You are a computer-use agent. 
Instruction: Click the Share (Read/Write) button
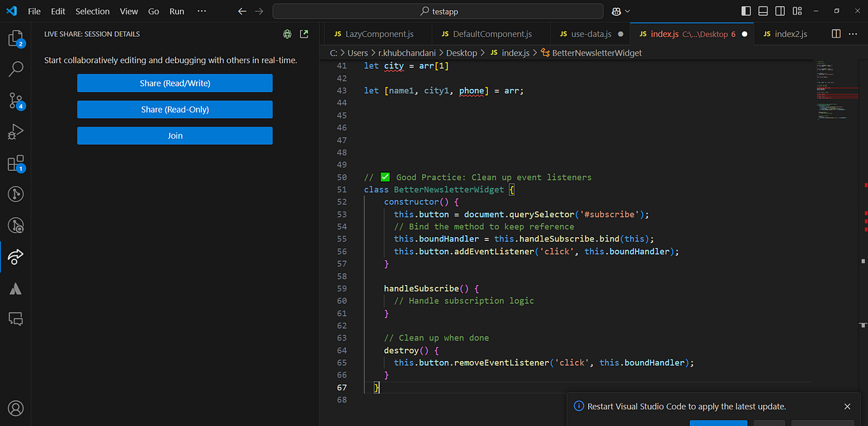(x=175, y=83)
